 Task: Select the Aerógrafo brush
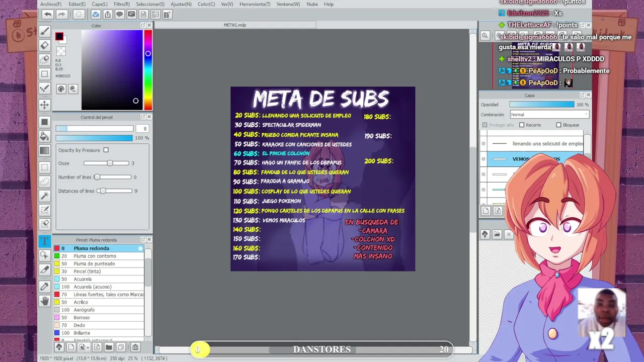click(x=99, y=310)
